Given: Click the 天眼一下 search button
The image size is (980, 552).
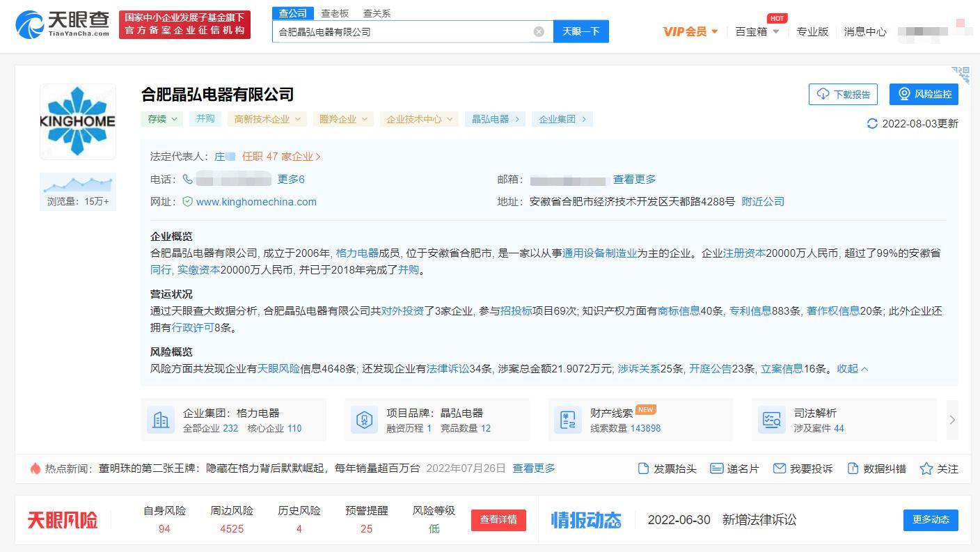Looking at the screenshot, I should coord(581,31).
